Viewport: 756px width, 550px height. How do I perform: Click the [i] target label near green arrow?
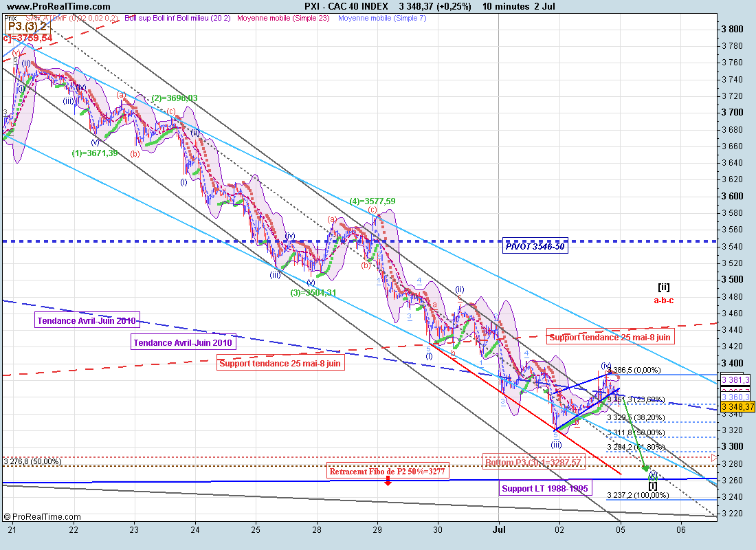(x=653, y=486)
